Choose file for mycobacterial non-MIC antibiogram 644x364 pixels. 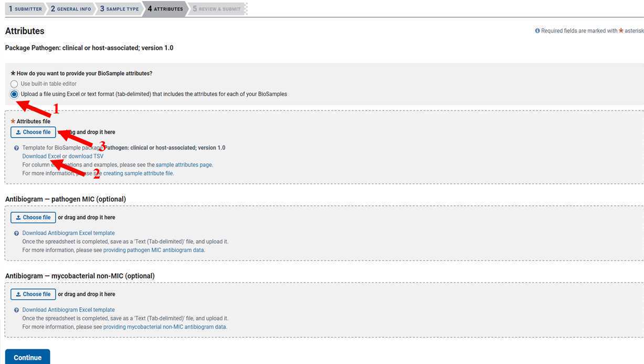(x=33, y=294)
